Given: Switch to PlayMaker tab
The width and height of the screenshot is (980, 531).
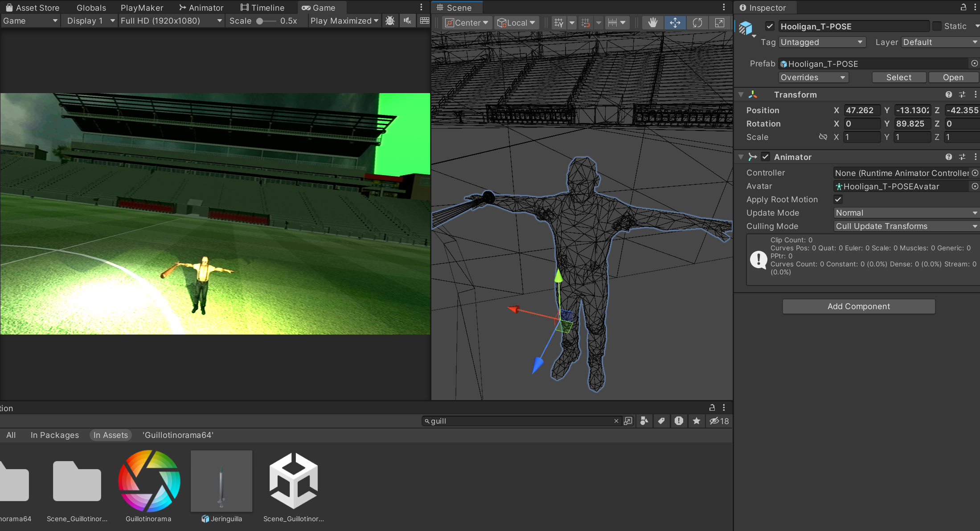Looking at the screenshot, I should coord(142,8).
